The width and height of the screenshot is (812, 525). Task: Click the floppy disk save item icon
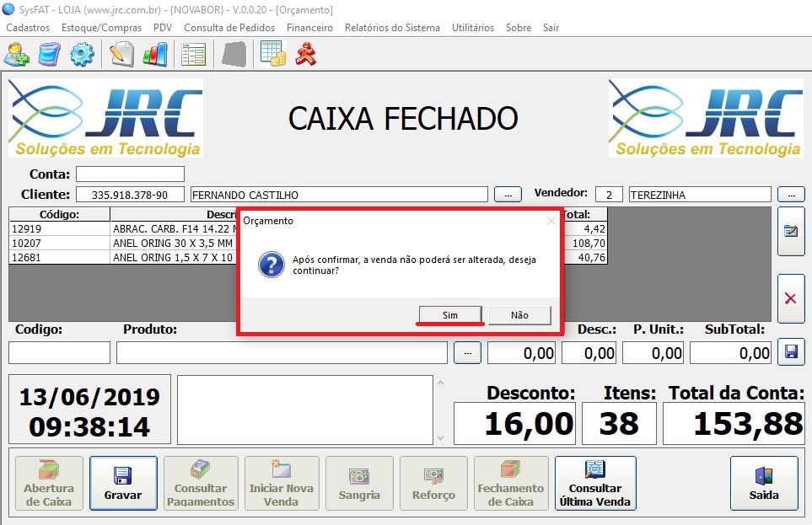pyautogui.click(x=791, y=352)
